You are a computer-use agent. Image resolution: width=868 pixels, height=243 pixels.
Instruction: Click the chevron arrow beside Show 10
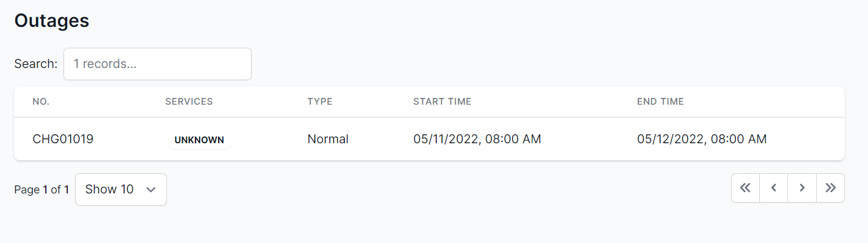click(x=151, y=190)
